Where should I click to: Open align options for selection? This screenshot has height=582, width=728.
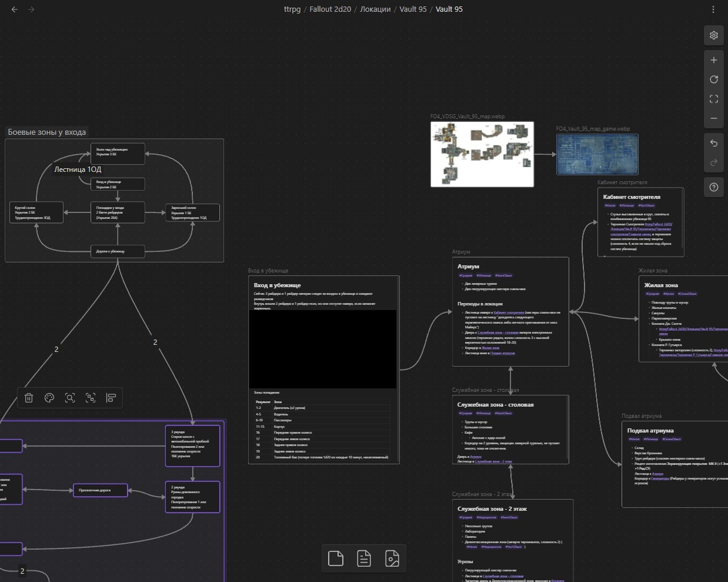coord(111,398)
